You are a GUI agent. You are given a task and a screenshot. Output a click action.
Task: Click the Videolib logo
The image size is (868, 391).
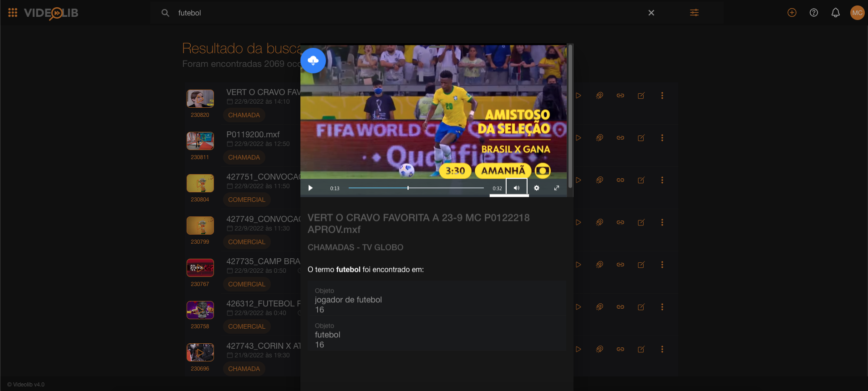51,13
